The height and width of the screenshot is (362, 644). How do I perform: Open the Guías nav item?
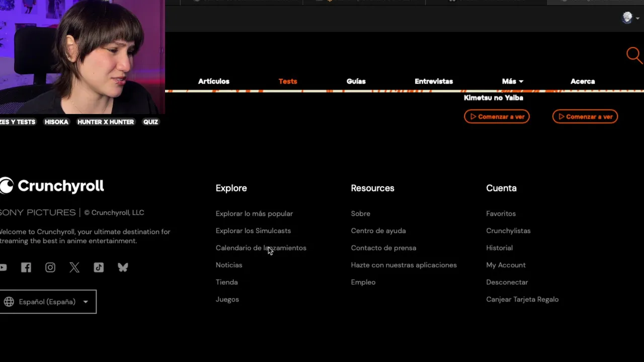[356, 81]
